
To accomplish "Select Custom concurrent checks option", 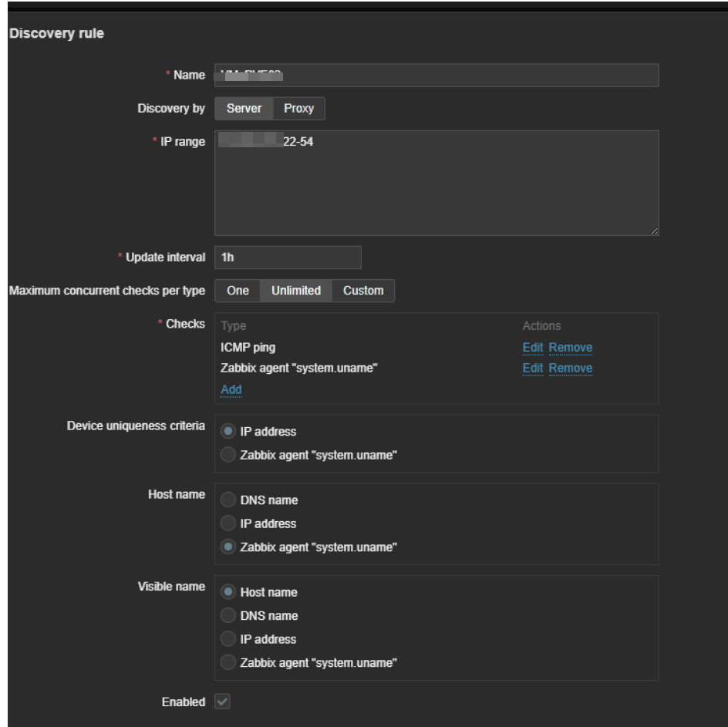I will click(363, 291).
